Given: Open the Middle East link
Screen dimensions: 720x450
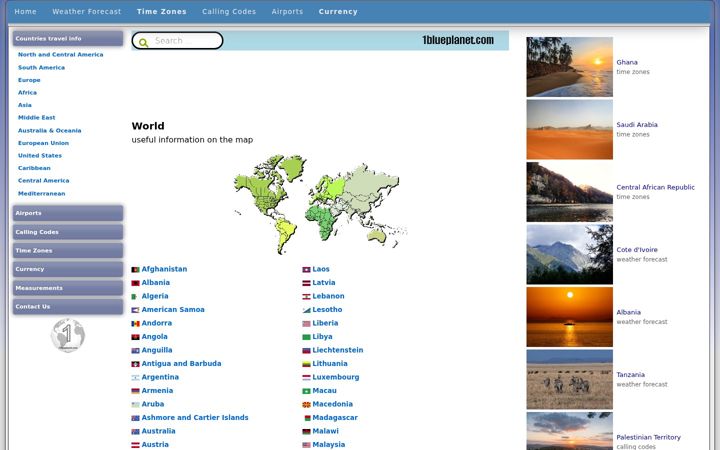Looking at the screenshot, I should [37, 118].
